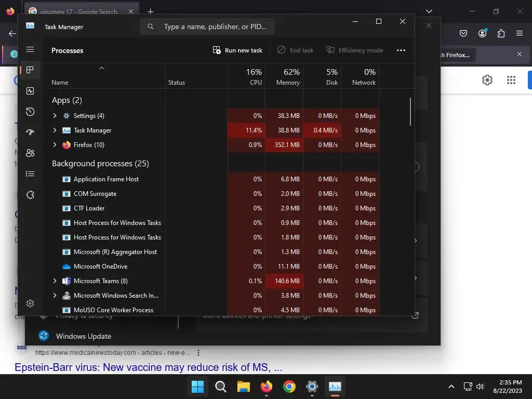Click the sort arrow above Name column
The width and height of the screenshot is (532, 399).
101,68
